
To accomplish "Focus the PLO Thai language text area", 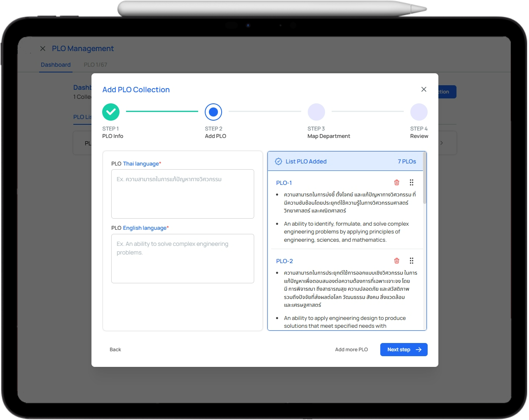I will [183, 194].
